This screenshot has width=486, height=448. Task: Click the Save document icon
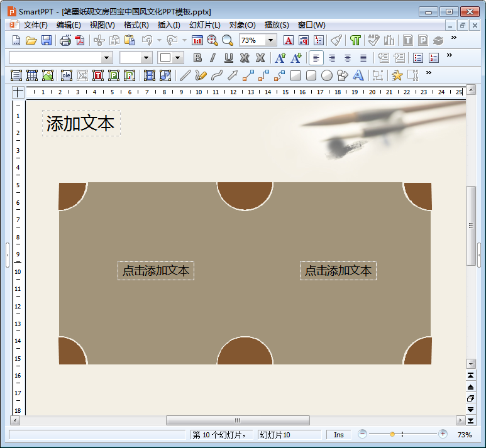(47, 40)
